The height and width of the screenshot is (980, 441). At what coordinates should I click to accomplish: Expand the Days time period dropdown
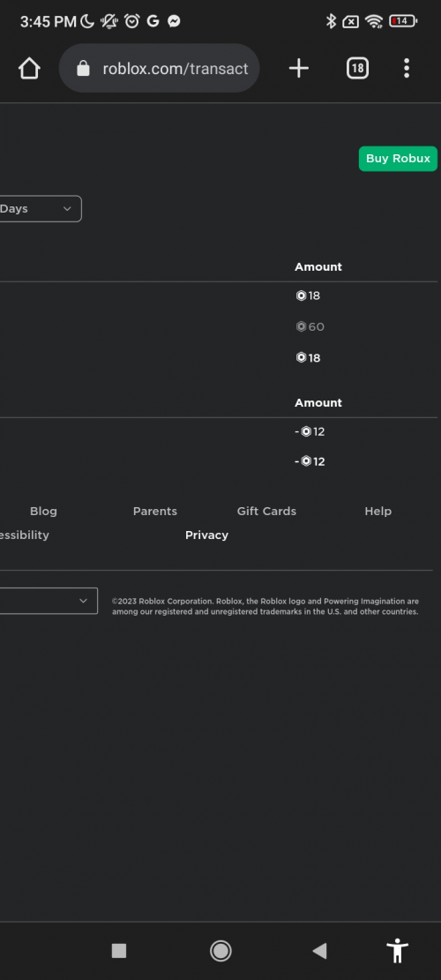[41, 209]
